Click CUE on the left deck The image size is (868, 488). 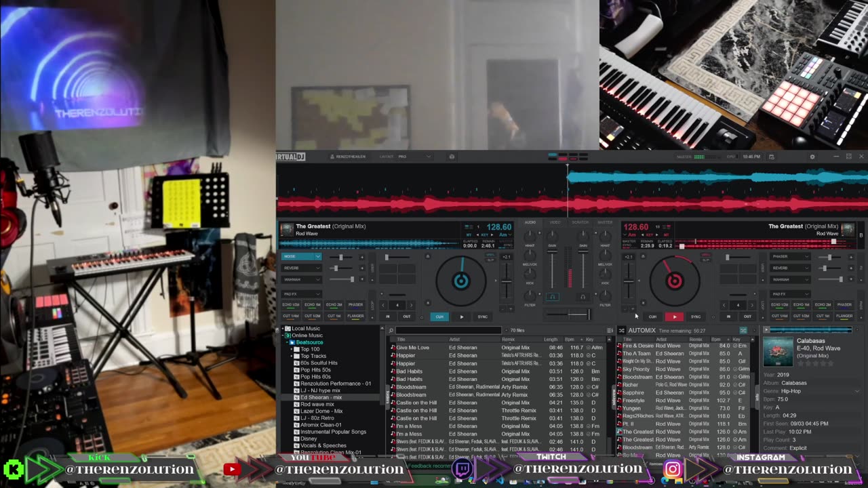(439, 317)
